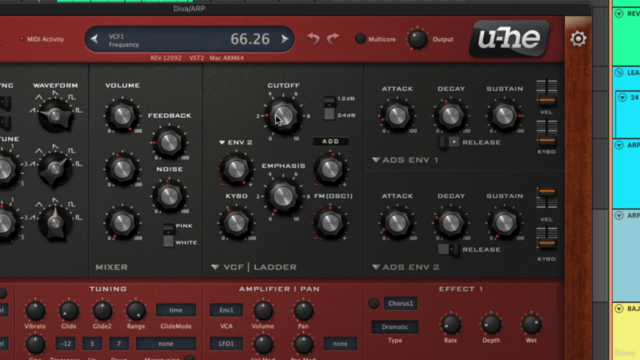Click the knob below the ADD label
The image size is (640, 360).
point(330,169)
